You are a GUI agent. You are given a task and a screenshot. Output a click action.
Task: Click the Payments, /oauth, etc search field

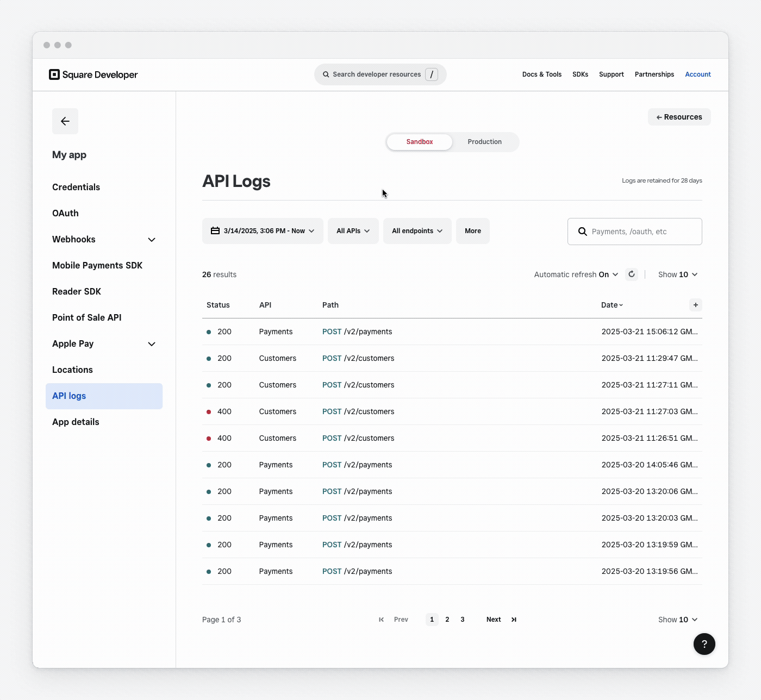click(635, 232)
